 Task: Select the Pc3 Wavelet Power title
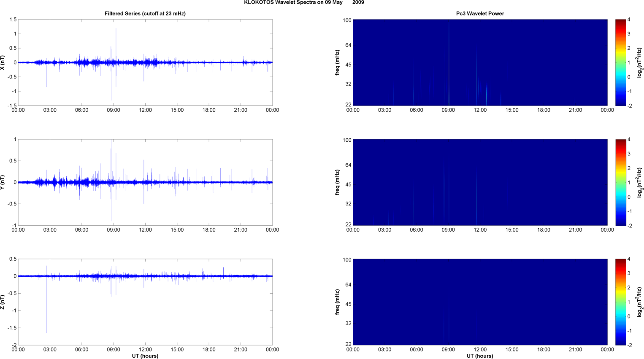click(x=480, y=13)
